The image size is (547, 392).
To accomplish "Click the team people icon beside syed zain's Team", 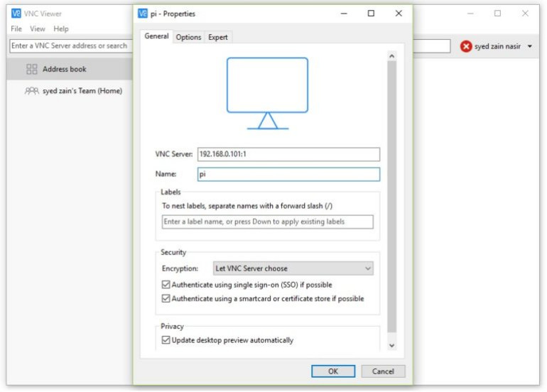I will pyautogui.click(x=32, y=91).
